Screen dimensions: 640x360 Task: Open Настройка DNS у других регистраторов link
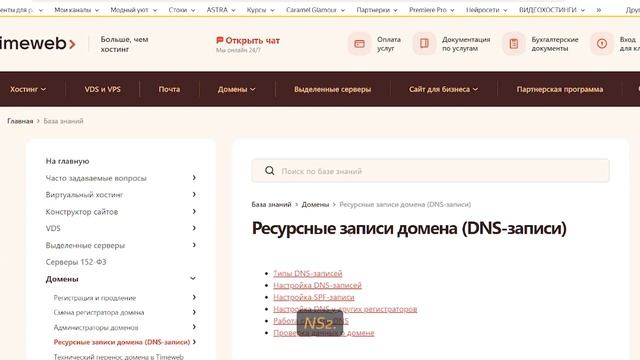[345, 309]
